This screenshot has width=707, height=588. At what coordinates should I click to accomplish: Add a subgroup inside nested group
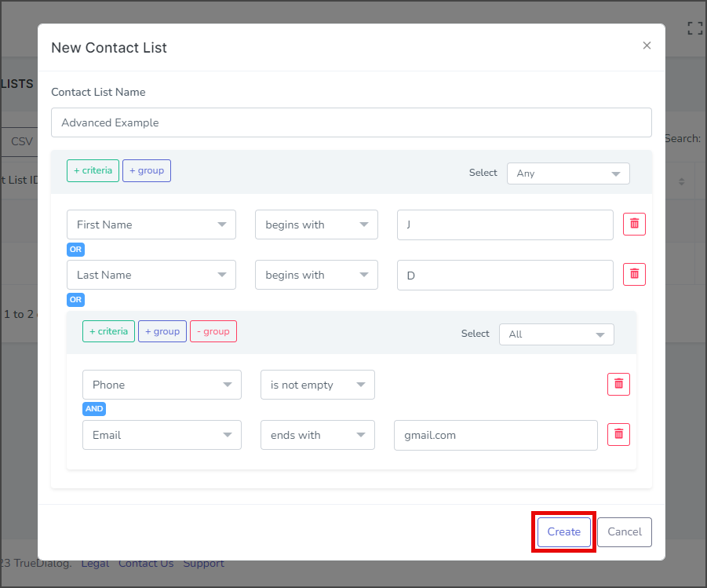(162, 331)
